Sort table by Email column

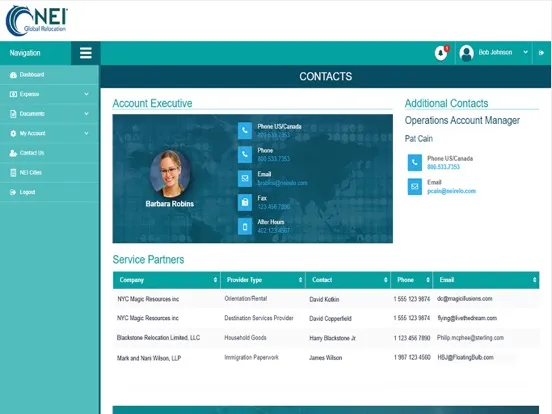pos(486,280)
